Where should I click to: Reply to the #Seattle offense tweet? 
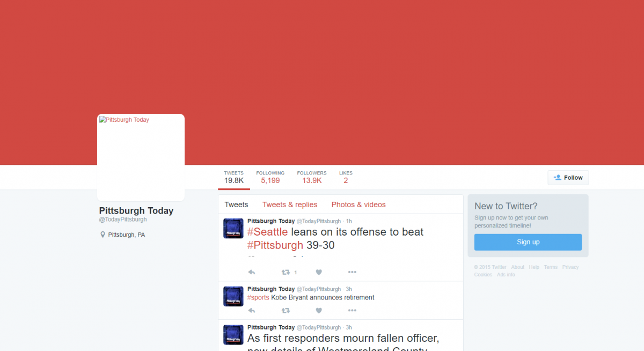pos(251,272)
